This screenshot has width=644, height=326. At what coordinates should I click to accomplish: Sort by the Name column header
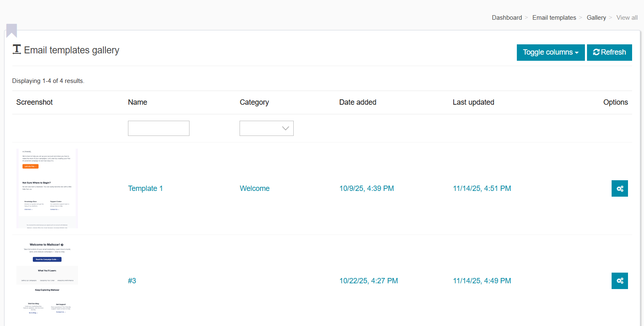click(x=137, y=102)
